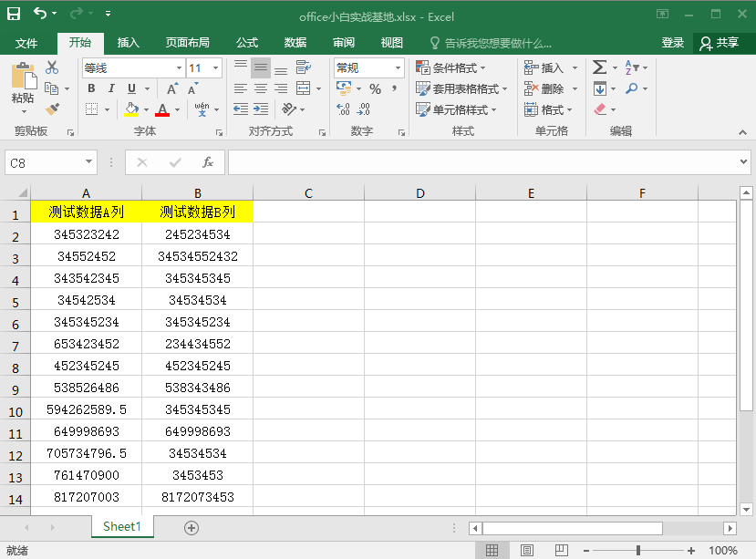
Task: Toggle align text left
Action: (x=241, y=88)
